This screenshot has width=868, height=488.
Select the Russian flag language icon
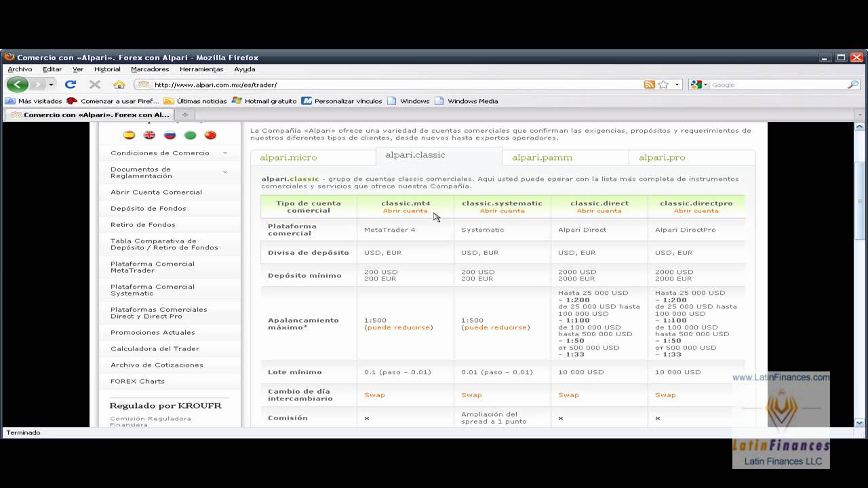pos(170,135)
